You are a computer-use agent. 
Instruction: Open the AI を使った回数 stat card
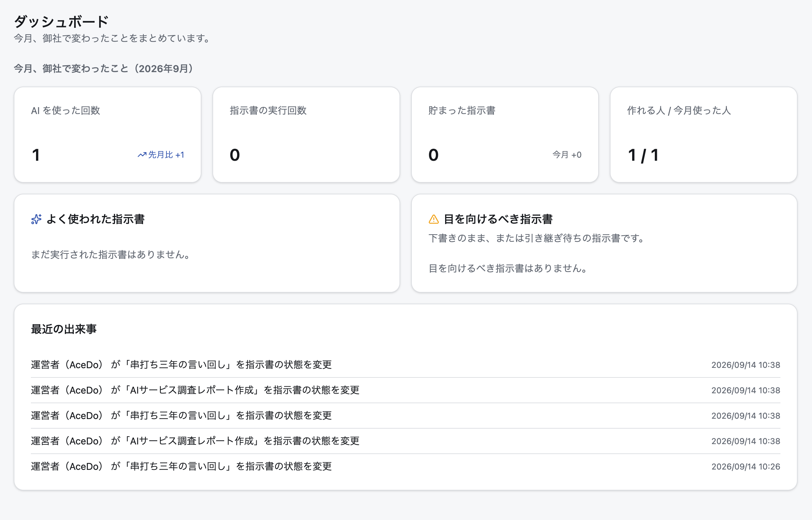(107, 135)
